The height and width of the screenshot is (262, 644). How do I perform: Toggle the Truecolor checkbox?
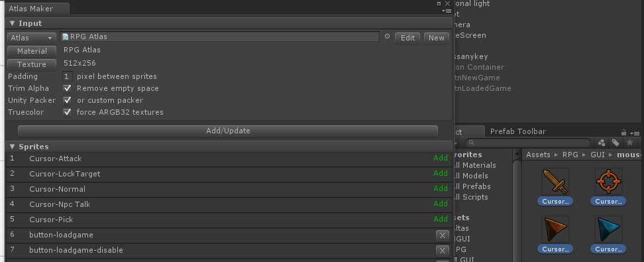[68, 112]
